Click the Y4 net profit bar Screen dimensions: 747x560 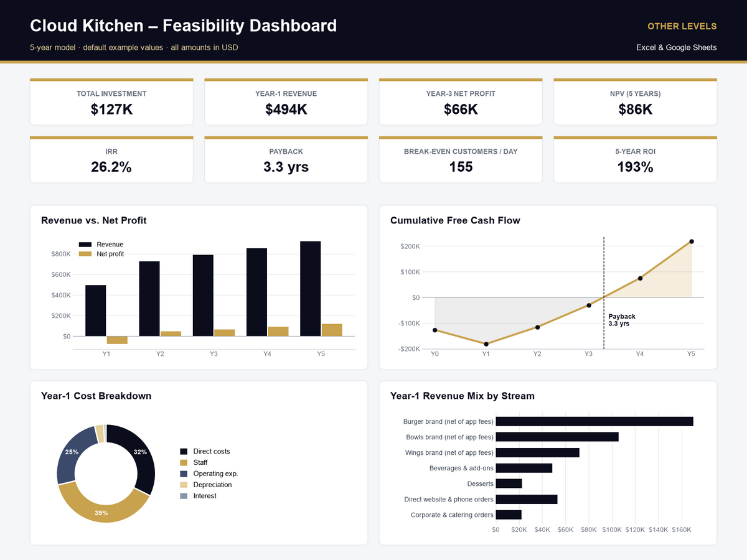tap(278, 331)
